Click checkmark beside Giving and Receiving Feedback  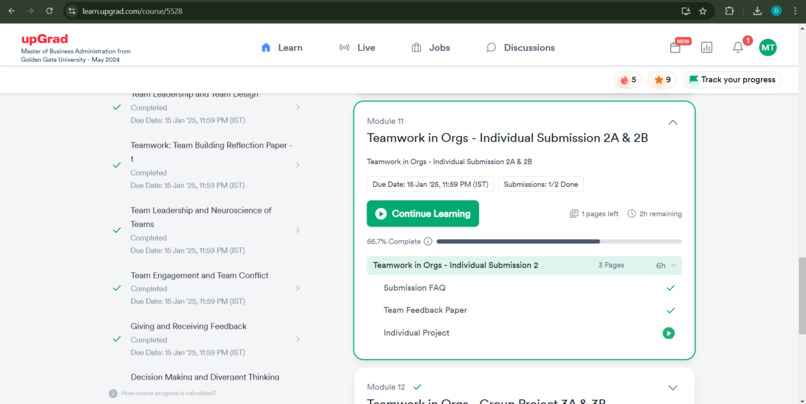117,339
